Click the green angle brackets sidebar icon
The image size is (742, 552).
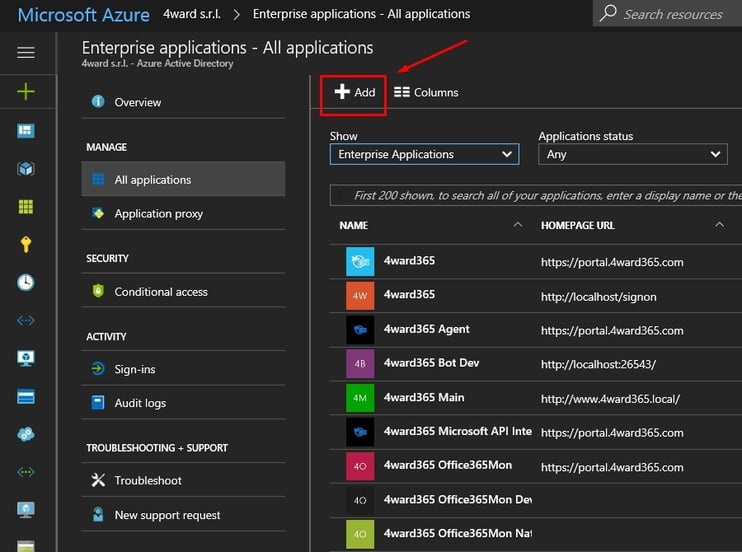click(26, 472)
